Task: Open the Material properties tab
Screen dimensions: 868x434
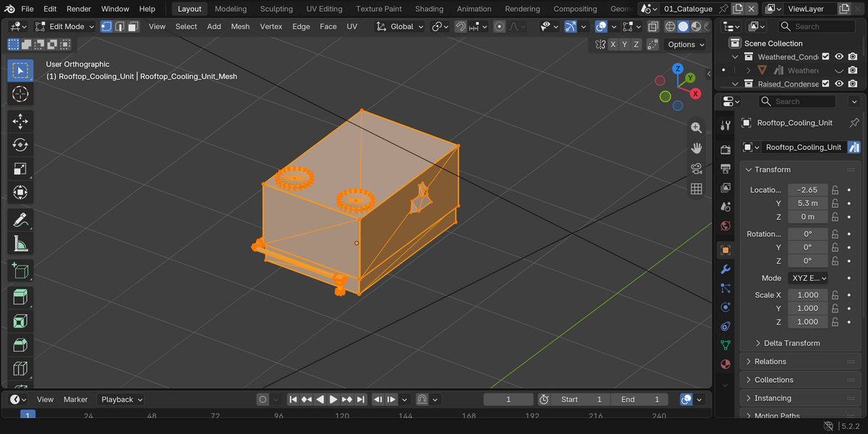Action: pyautogui.click(x=726, y=363)
